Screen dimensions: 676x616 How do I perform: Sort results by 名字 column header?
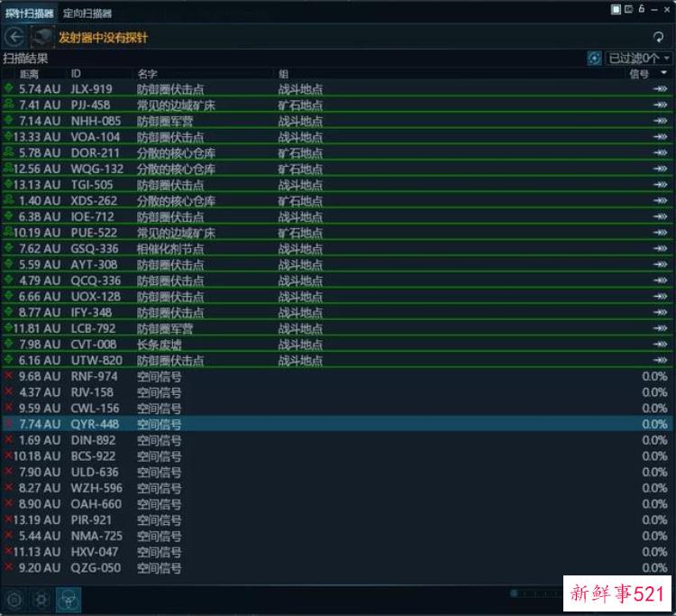(x=147, y=73)
